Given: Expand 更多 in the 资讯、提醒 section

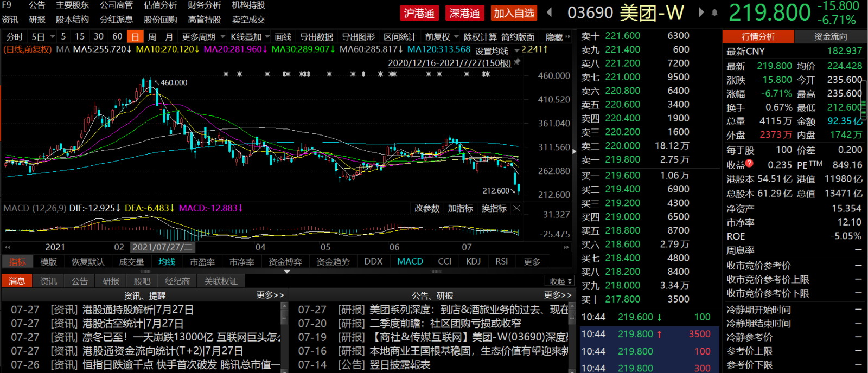Looking at the screenshot, I should [x=270, y=295].
